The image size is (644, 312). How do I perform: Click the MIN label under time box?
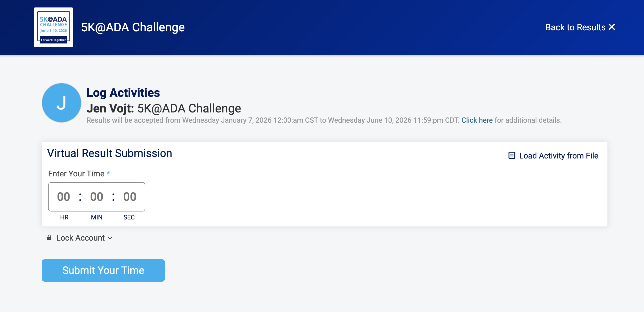[96, 217]
